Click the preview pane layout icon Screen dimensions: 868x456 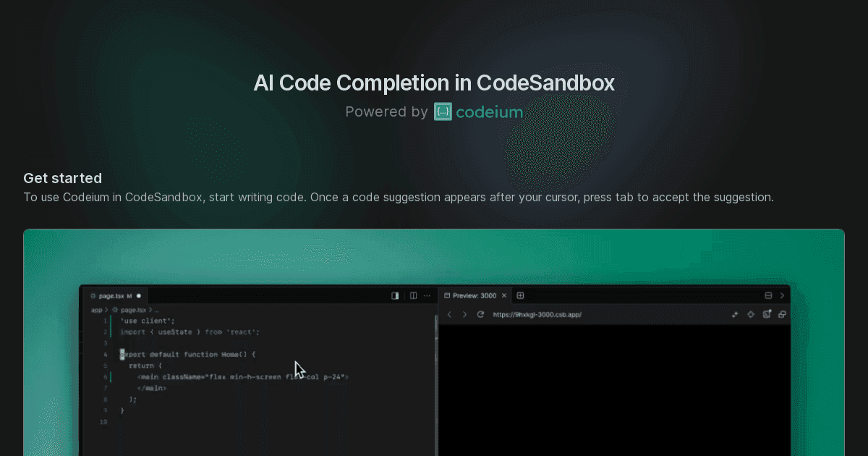[x=768, y=295]
